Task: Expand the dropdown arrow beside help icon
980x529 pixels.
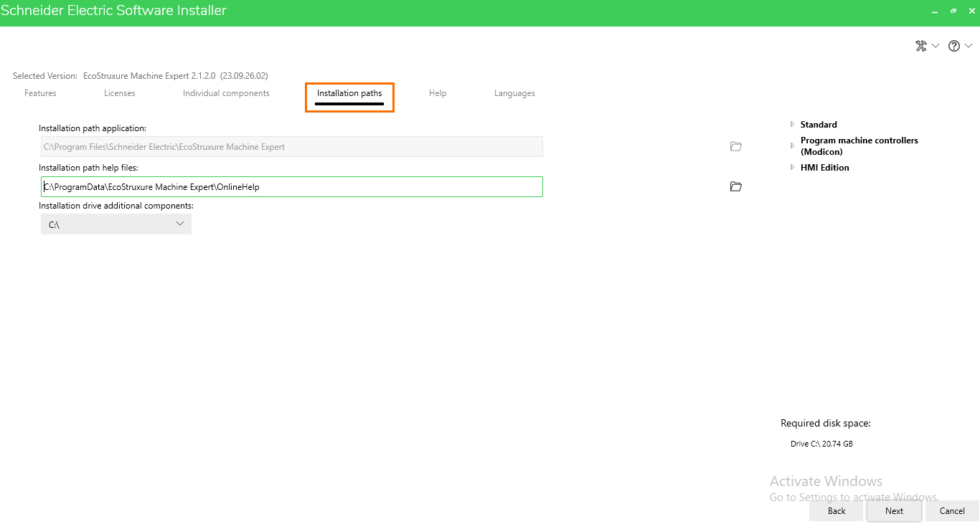Action: [x=969, y=46]
